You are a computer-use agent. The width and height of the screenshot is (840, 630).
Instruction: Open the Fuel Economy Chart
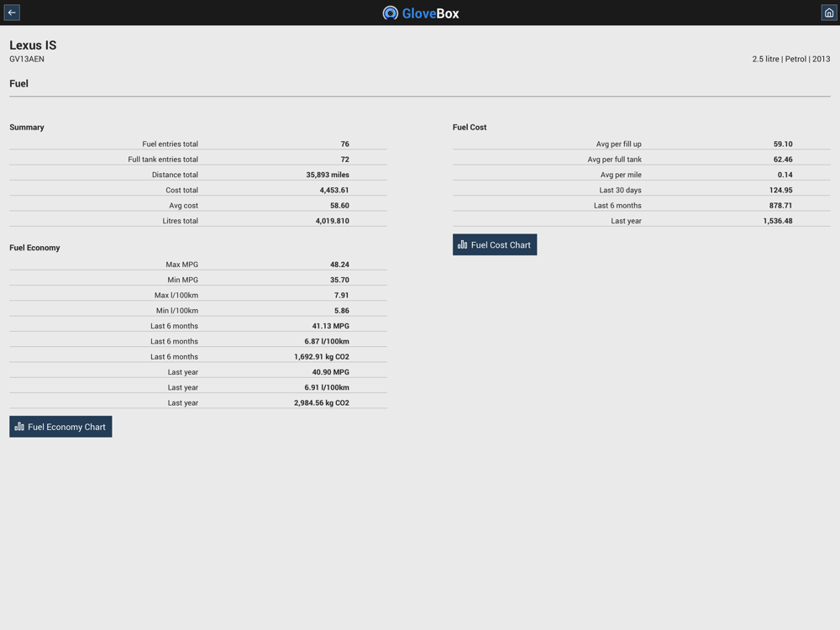(60, 427)
